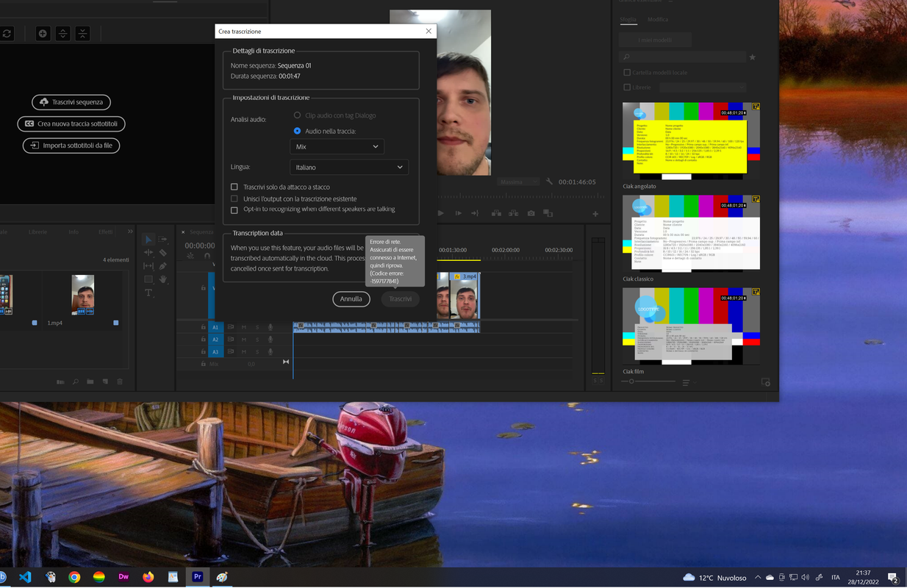Select the Track Select Forward tool
The image size is (907, 588).
(163, 239)
